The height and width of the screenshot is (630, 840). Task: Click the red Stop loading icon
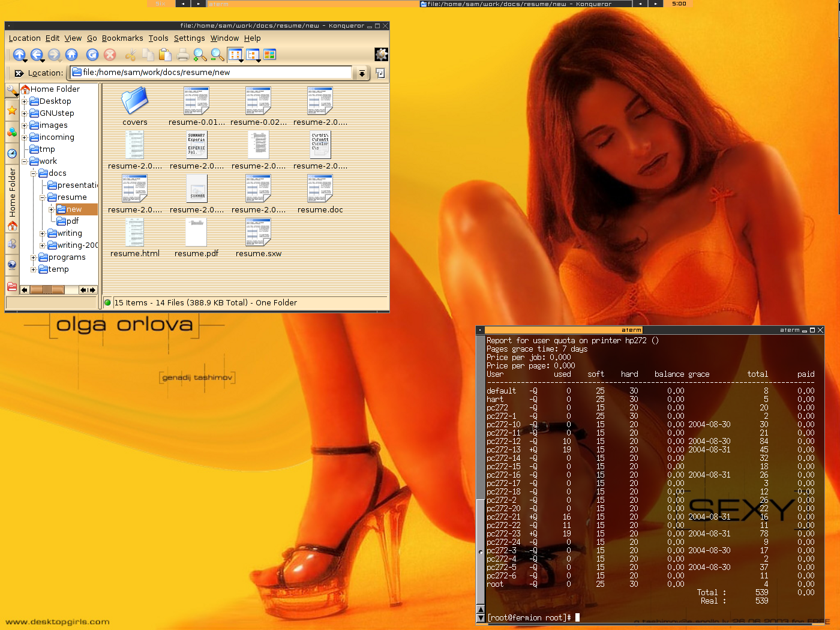click(110, 55)
